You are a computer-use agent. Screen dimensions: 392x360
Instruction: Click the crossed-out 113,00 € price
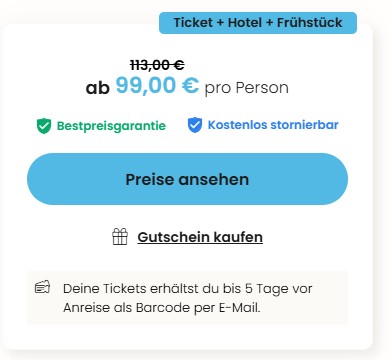[x=157, y=65]
